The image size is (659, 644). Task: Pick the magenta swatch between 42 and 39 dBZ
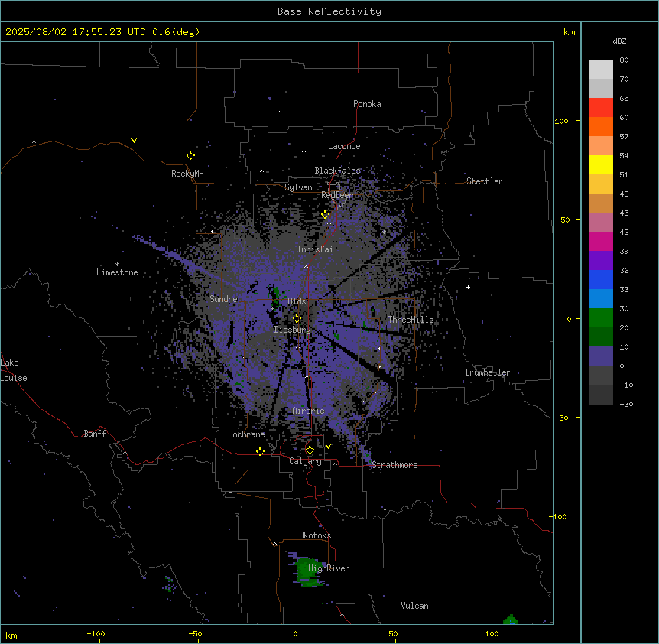pyautogui.click(x=601, y=241)
